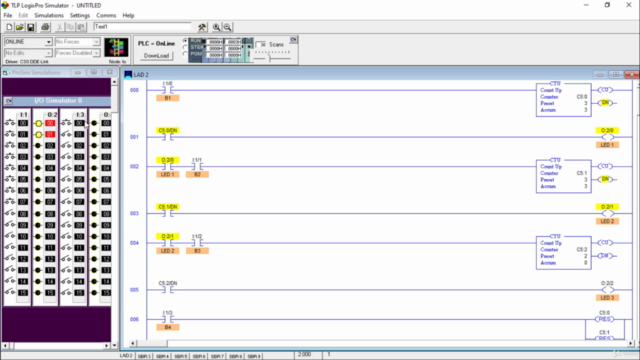Maximize the LAD 2 window
This screenshot has height=360, width=640.
click(x=616, y=74)
